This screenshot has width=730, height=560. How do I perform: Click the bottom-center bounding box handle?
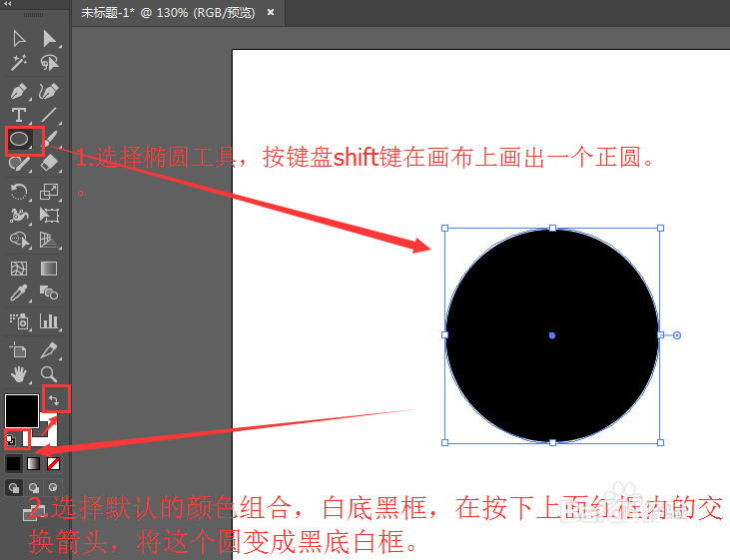coord(552,442)
